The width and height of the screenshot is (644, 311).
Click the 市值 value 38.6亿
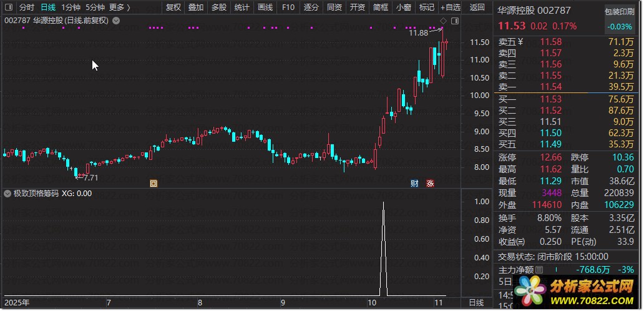[x=622, y=181]
